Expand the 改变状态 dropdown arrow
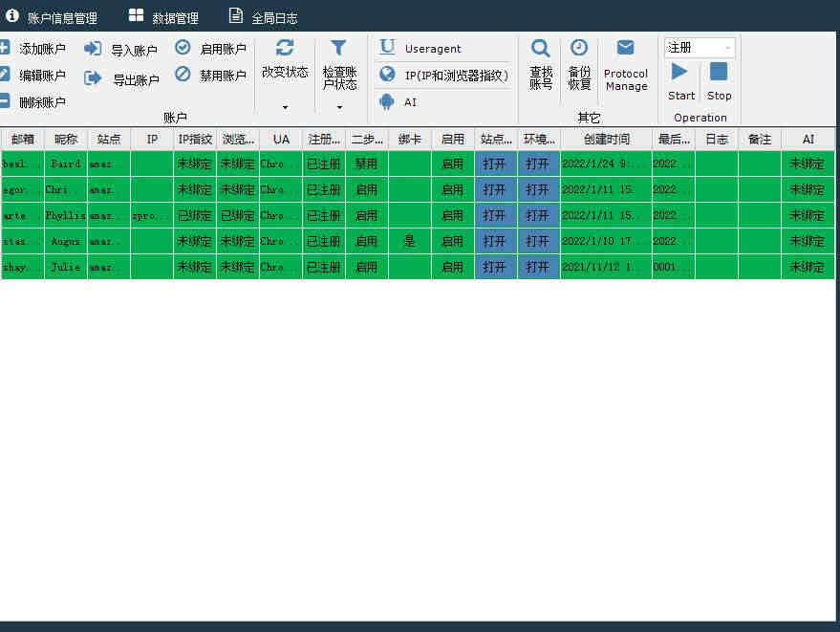 pyautogui.click(x=285, y=108)
